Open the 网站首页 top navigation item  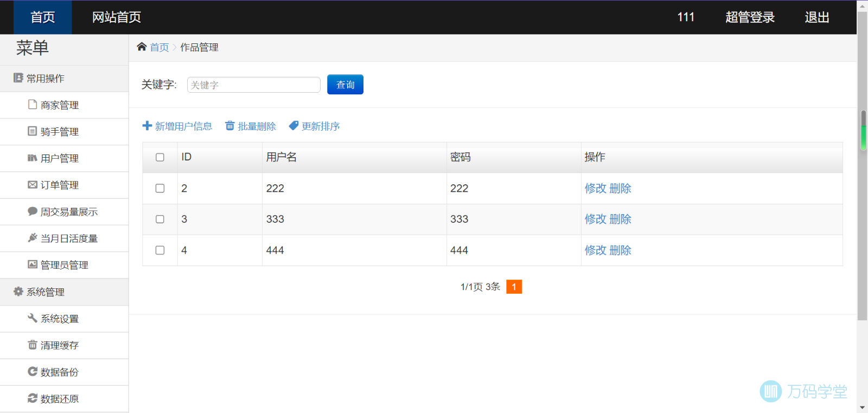117,17
